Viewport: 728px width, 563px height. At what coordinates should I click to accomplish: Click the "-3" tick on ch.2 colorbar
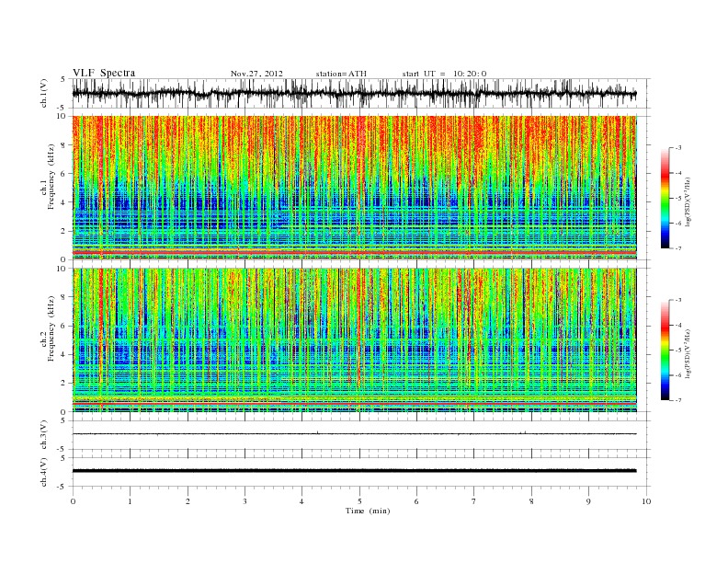[x=678, y=300]
